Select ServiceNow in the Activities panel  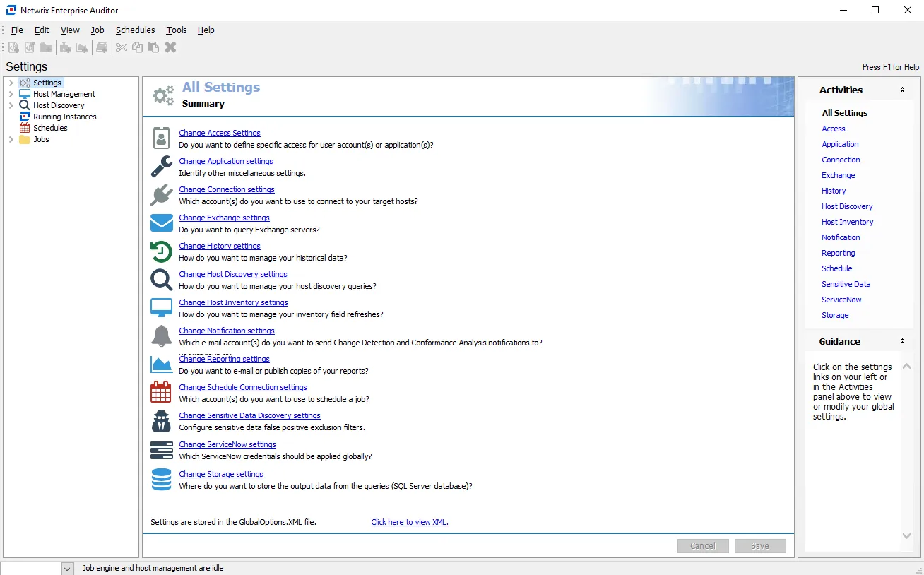841,300
